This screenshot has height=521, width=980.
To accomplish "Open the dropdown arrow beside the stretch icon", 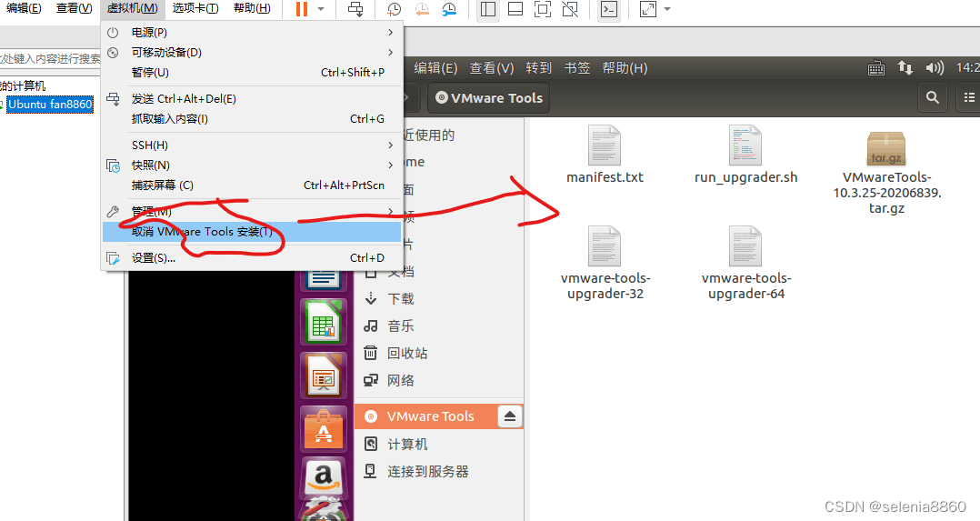I will (667, 9).
